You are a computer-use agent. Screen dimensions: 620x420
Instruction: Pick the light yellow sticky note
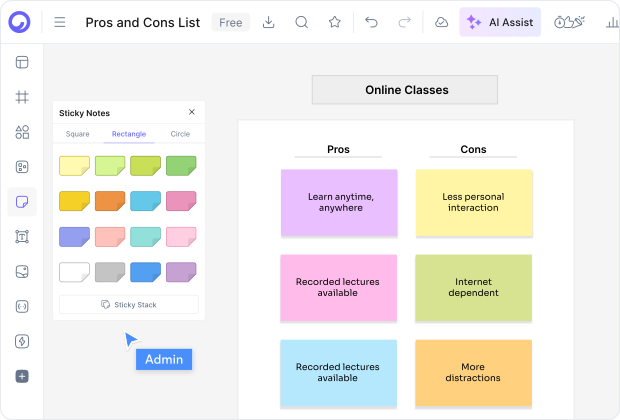click(74, 166)
